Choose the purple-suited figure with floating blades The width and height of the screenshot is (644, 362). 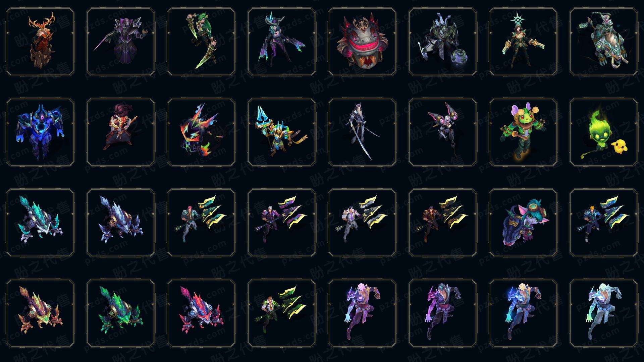(x=282, y=223)
